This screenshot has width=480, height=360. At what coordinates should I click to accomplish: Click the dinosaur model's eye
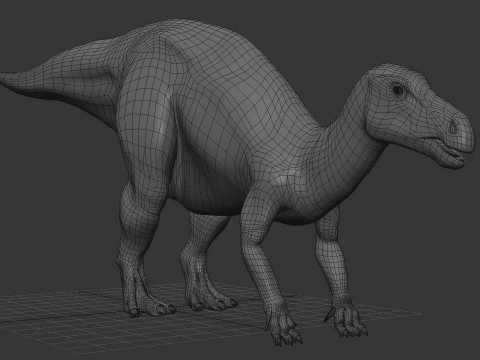[398, 90]
